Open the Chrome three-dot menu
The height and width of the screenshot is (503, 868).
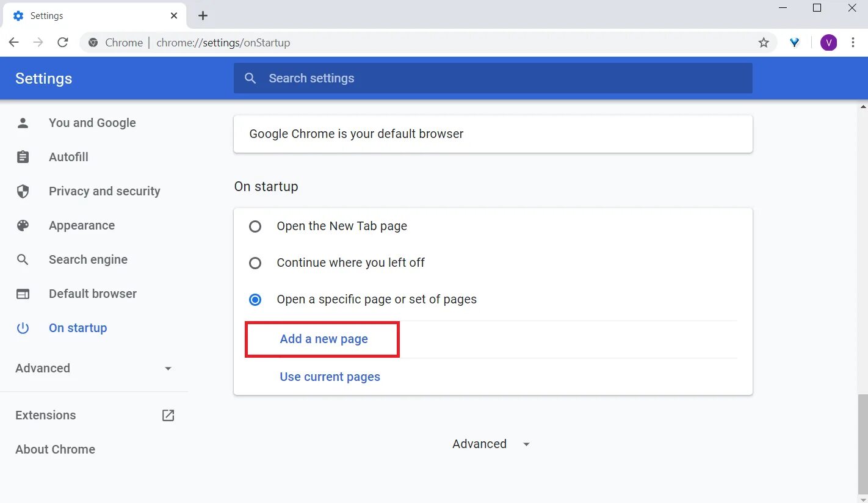tap(853, 43)
